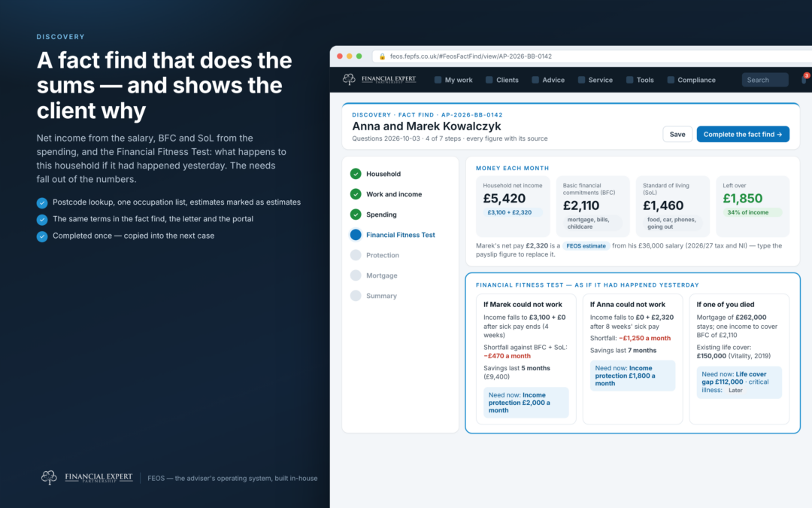Click the £1,460 standard of living figure

click(663, 205)
